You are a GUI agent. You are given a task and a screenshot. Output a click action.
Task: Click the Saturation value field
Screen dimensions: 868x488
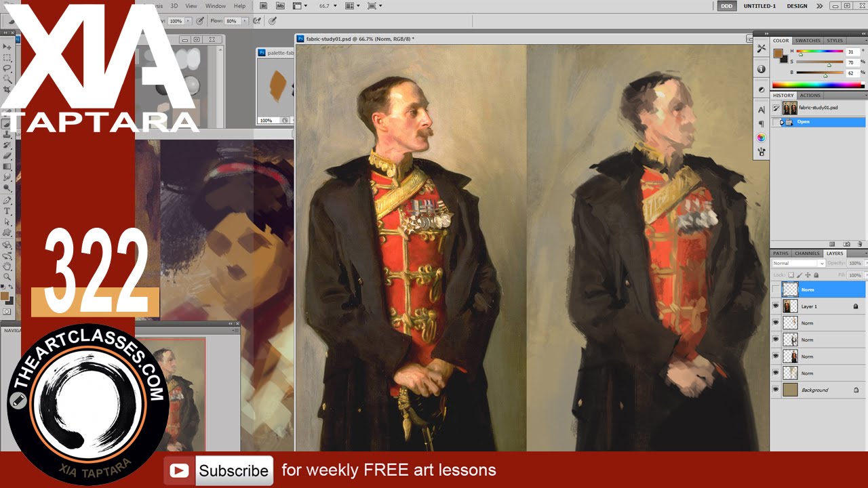pyautogui.click(x=852, y=63)
